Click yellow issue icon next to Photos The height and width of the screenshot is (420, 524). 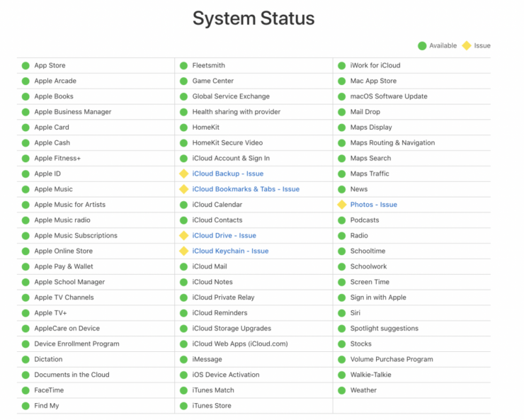(342, 205)
